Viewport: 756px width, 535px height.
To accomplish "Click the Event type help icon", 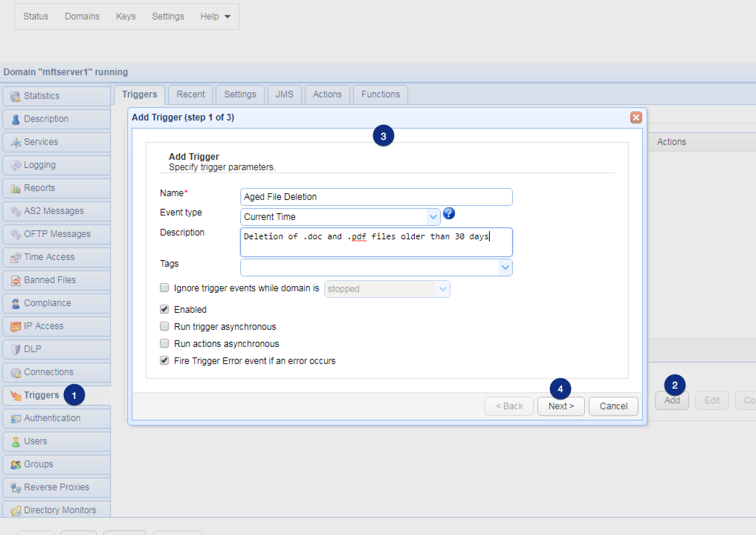I will [x=448, y=214].
